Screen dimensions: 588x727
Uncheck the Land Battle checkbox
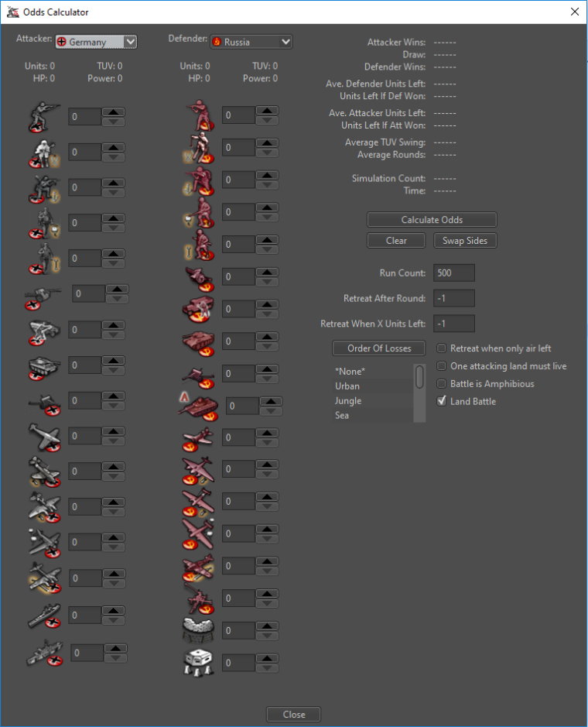[442, 402]
